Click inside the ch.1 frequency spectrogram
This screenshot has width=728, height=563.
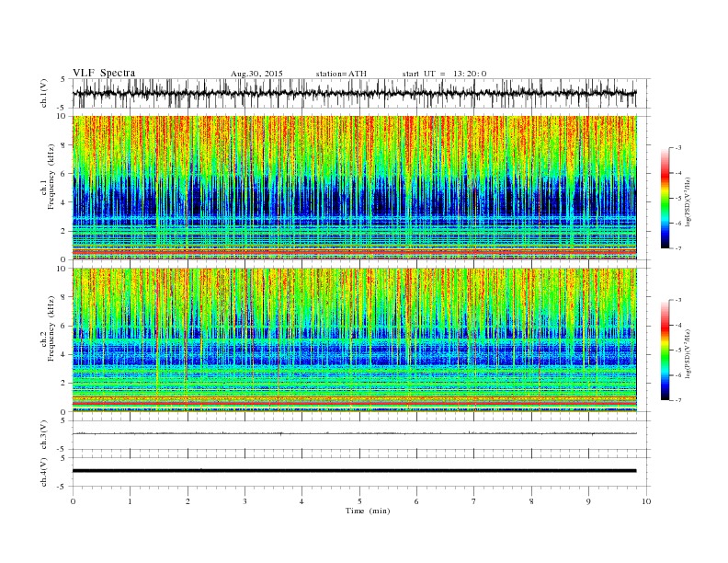[355, 188]
